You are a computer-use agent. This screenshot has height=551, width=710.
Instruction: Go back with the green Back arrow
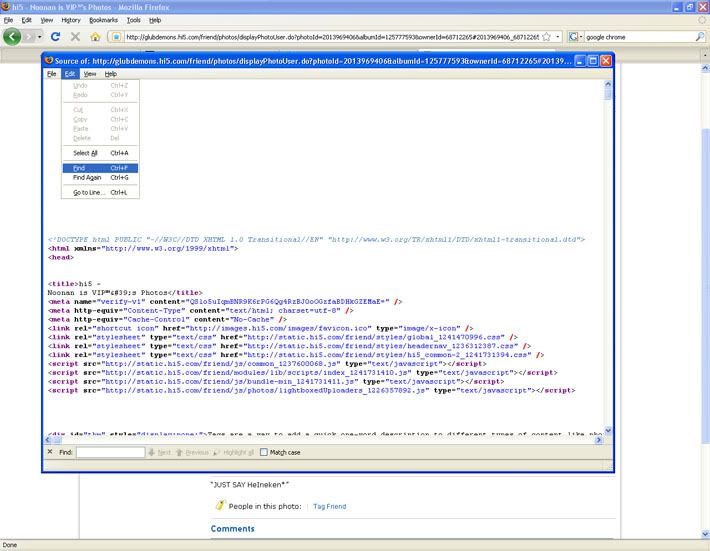(12, 37)
